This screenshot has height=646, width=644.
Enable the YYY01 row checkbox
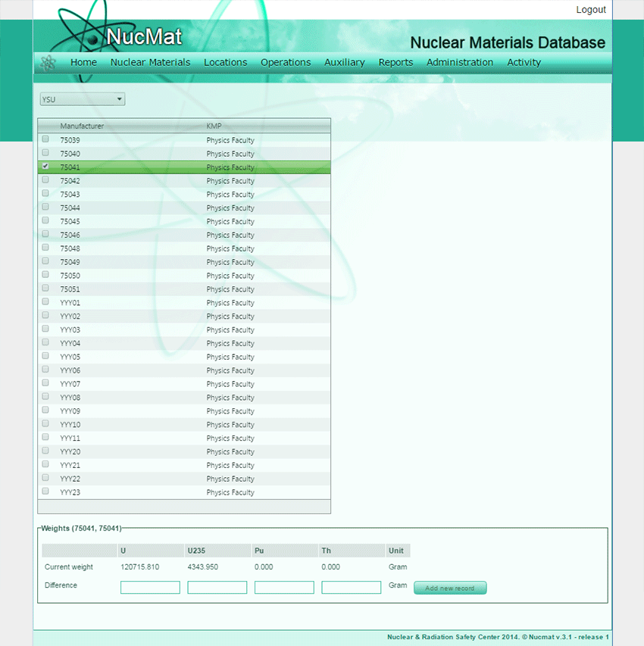point(45,302)
